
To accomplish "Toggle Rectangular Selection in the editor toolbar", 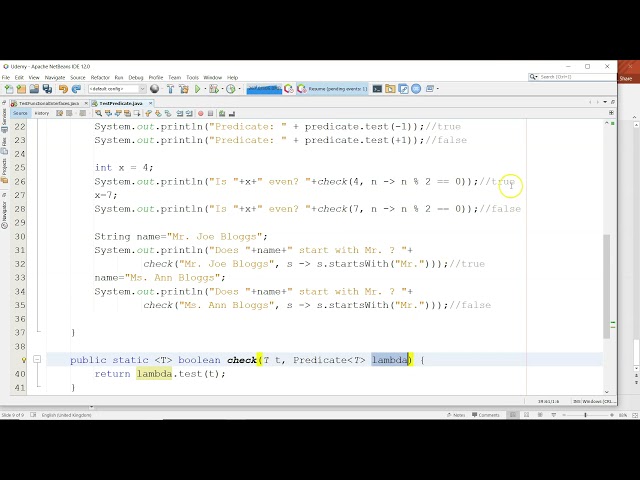I will click(x=137, y=113).
